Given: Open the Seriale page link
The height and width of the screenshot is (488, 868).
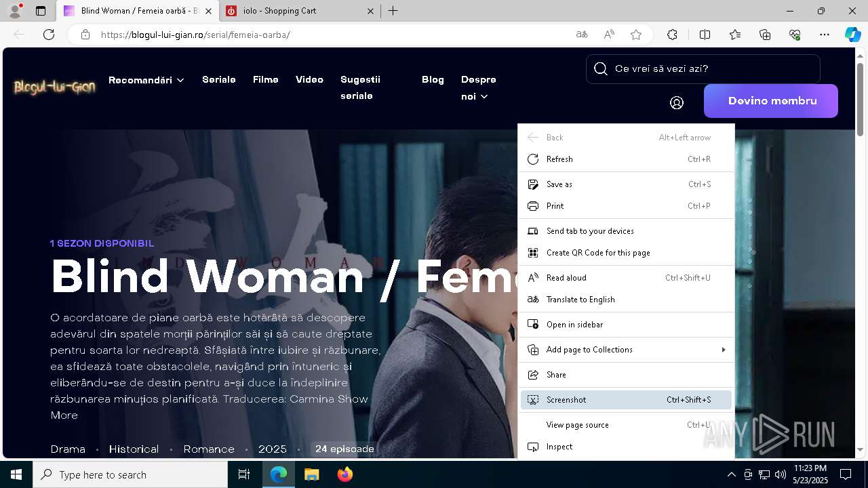Looking at the screenshot, I should [x=219, y=79].
